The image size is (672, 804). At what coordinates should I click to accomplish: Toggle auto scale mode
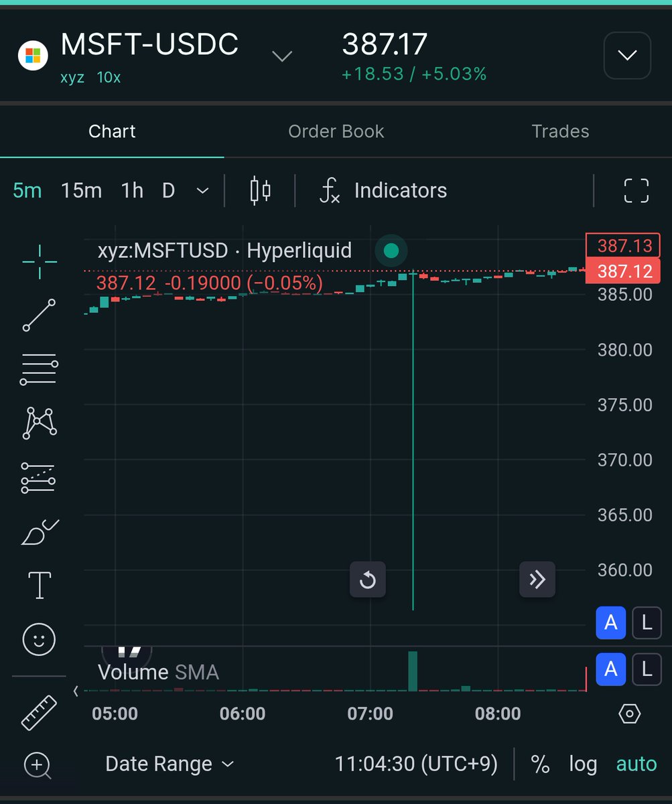tap(636, 764)
